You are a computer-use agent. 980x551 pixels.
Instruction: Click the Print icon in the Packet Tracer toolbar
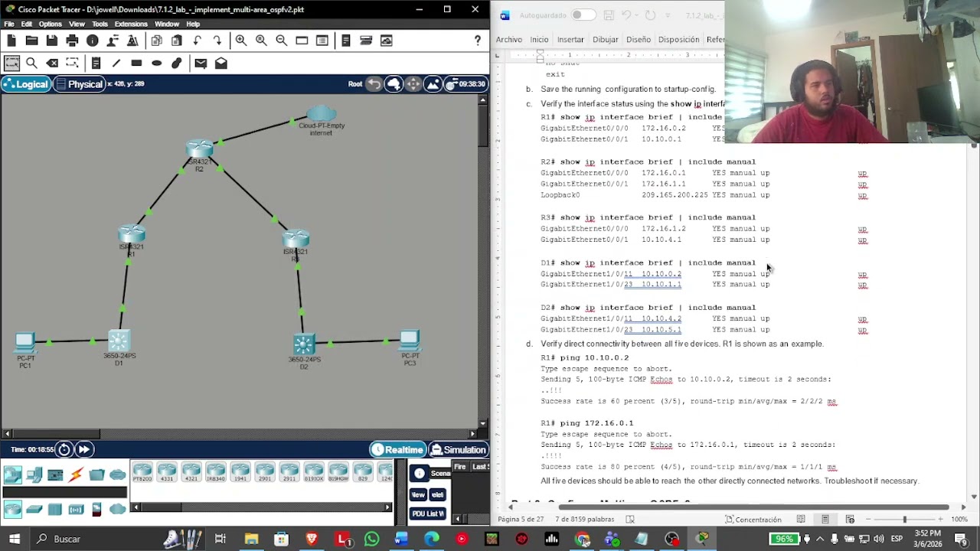72,41
